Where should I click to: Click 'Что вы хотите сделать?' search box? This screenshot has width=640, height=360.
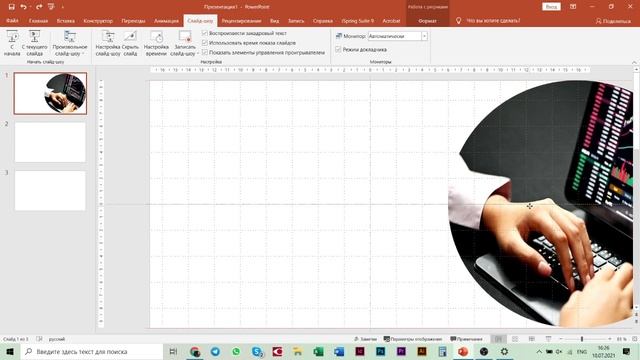(x=493, y=20)
